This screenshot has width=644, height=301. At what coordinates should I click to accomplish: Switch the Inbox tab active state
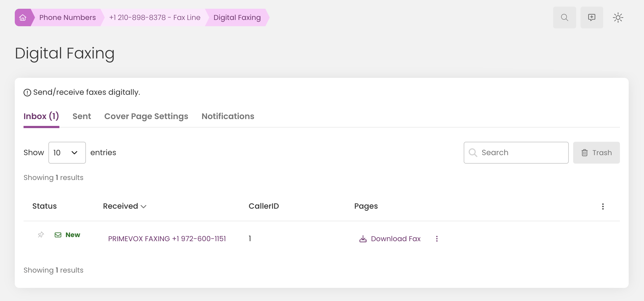click(41, 116)
